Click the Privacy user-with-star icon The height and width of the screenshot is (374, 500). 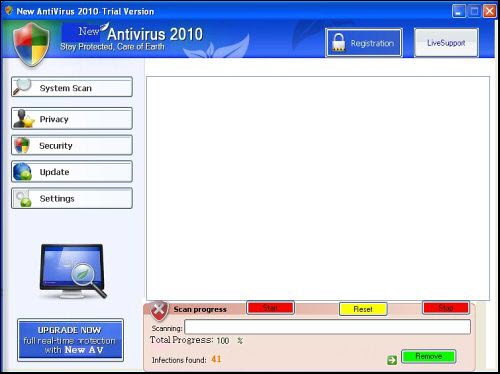point(24,119)
